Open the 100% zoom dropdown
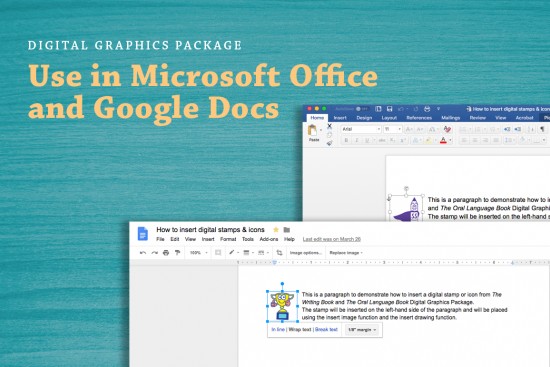This screenshot has width=550, height=367. (199, 253)
